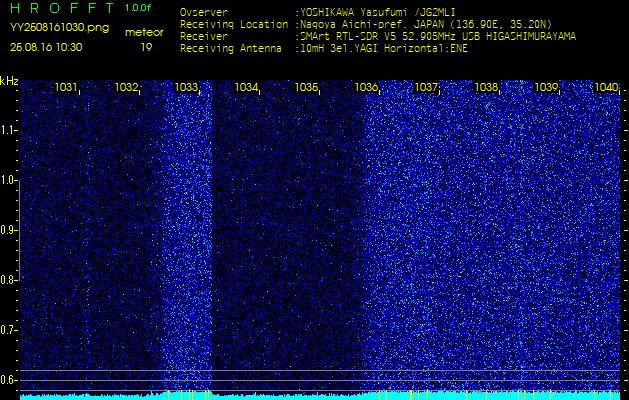Click the meteor count value 19
The height and width of the screenshot is (400, 629).
(146, 47)
